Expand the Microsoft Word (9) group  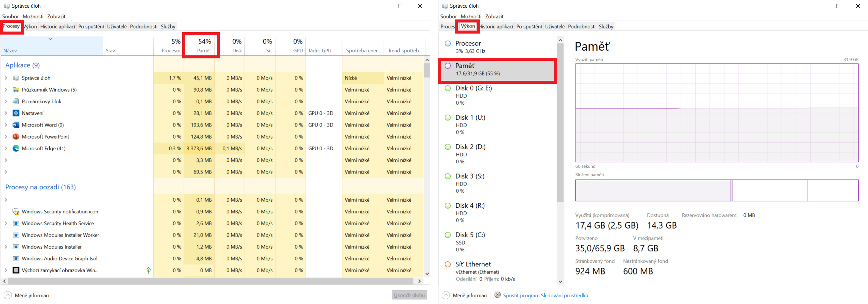6,125
